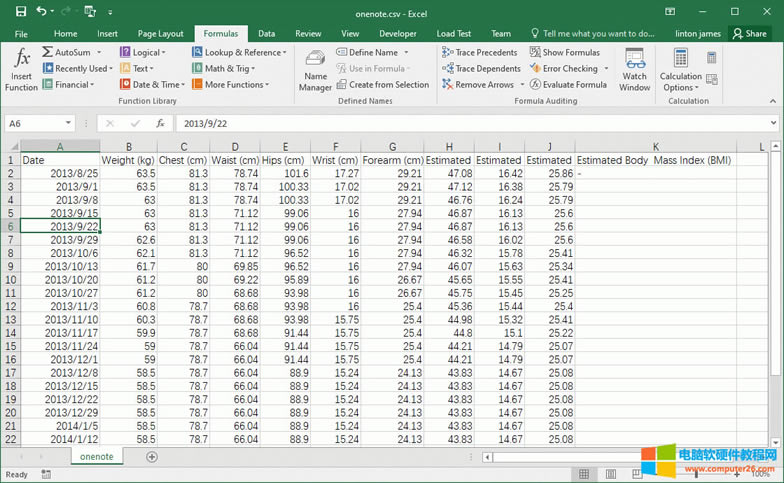Image resolution: width=784 pixels, height=483 pixels.
Task: Click the Share button
Action: pyautogui.click(x=749, y=33)
